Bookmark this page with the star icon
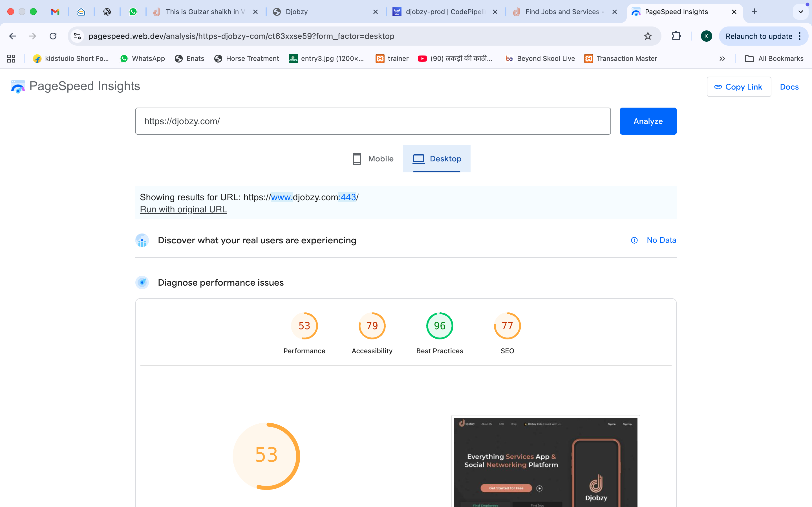 (648, 36)
